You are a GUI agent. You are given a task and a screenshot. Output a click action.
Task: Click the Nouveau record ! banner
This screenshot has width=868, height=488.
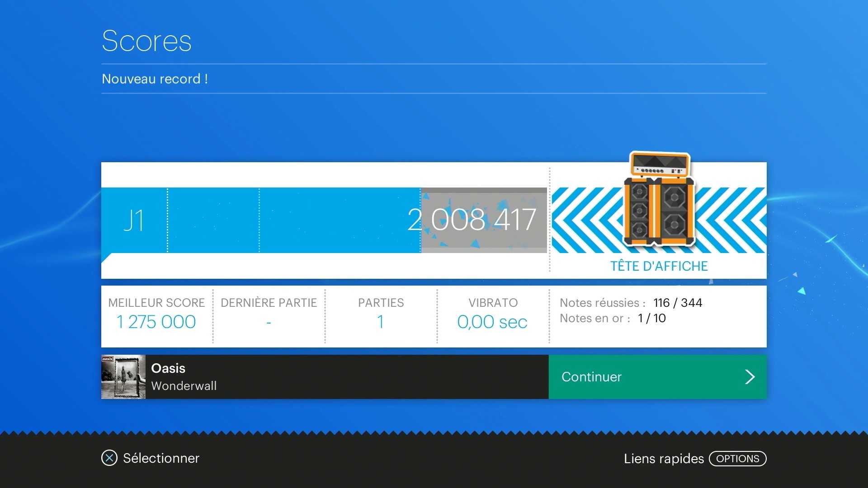click(x=155, y=79)
